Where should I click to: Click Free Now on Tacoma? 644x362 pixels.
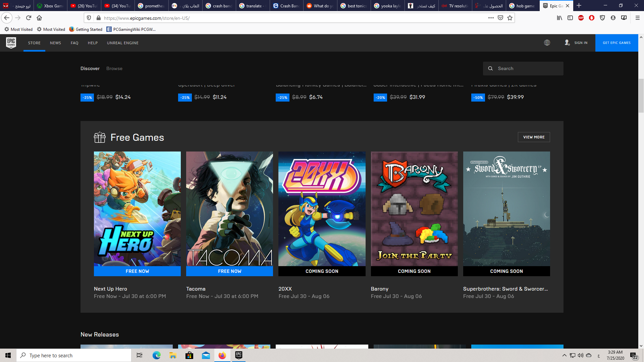click(229, 271)
